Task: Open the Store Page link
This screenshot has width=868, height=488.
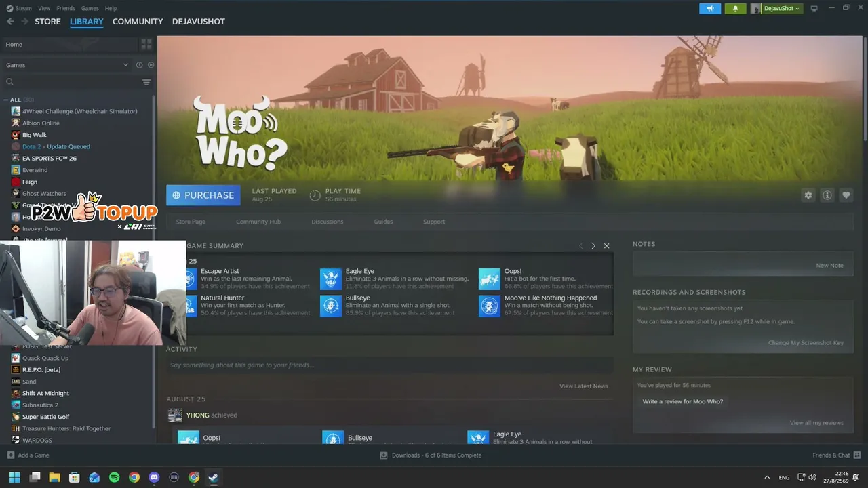Action: [191, 222]
